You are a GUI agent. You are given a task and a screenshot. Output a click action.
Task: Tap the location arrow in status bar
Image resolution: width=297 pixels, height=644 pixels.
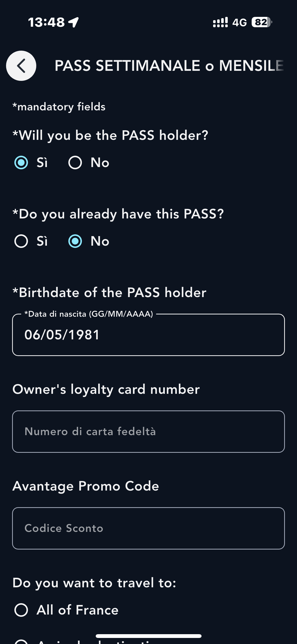point(74,22)
